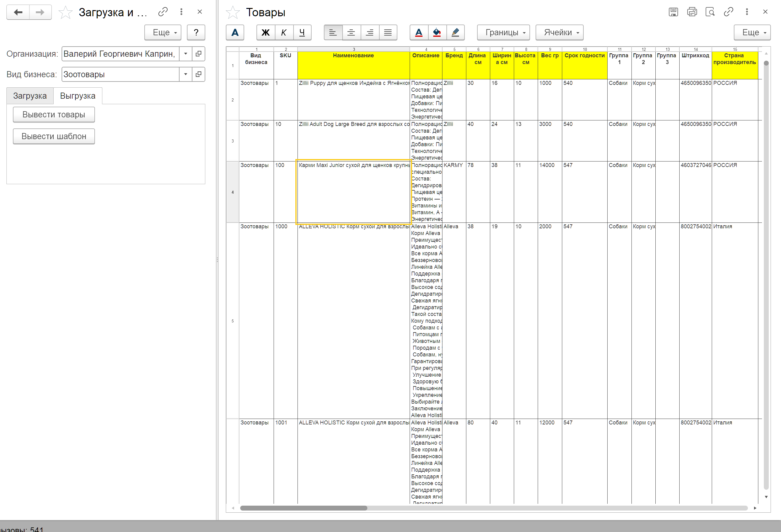Choose the border line color

(x=455, y=32)
